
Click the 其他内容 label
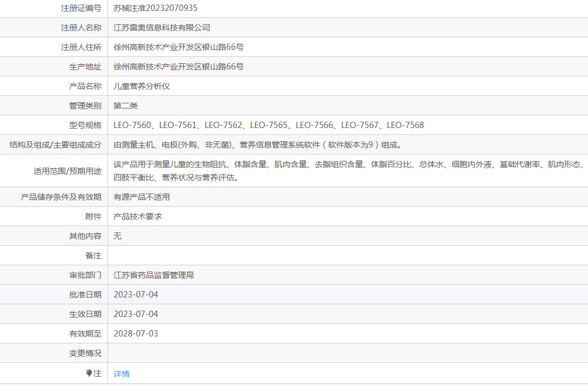[85, 236]
